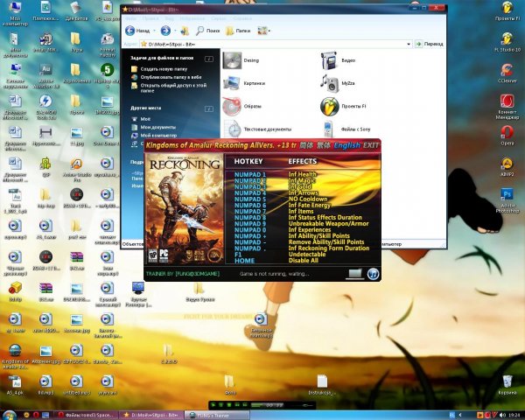
Task: Open the QIP desktop shortcut
Action: click(x=45, y=166)
